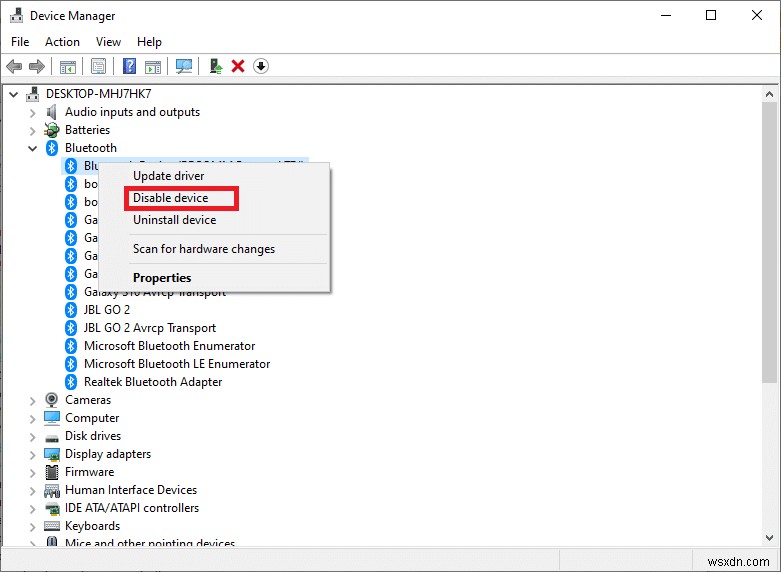Maximize the Device Manager window
781x572 pixels.
pyautogui.click(x=711, y=15)
